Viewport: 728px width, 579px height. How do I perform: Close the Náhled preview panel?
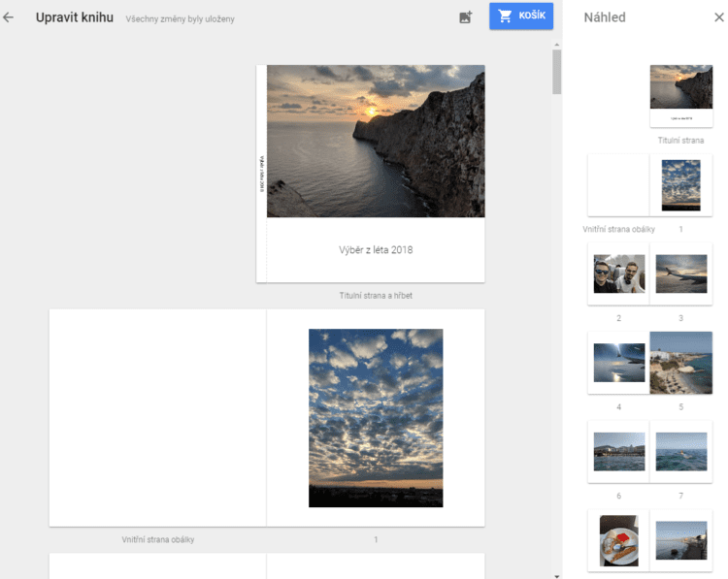pyautogui.click(x=718, y=17)
